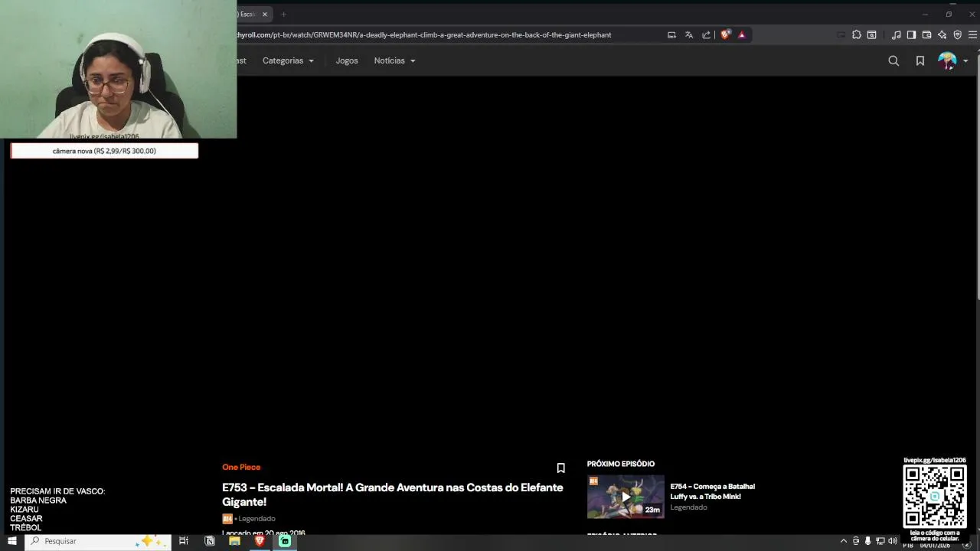Close the current browser tab
Viewport: 980px width, 551px height.
click(x=265, y=14)
